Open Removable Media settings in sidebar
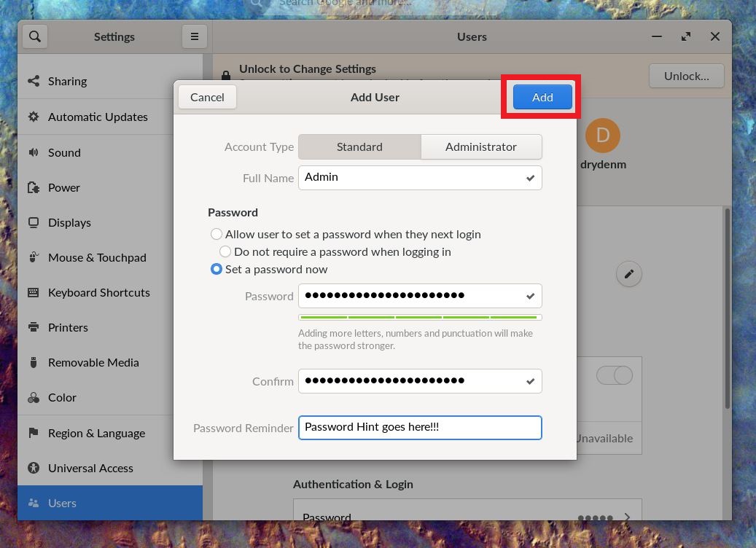The image size is (756, 548). click(x=110, y=362)
